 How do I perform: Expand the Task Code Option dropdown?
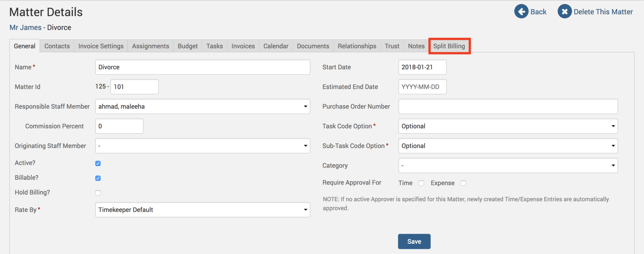tap(508, 126)
